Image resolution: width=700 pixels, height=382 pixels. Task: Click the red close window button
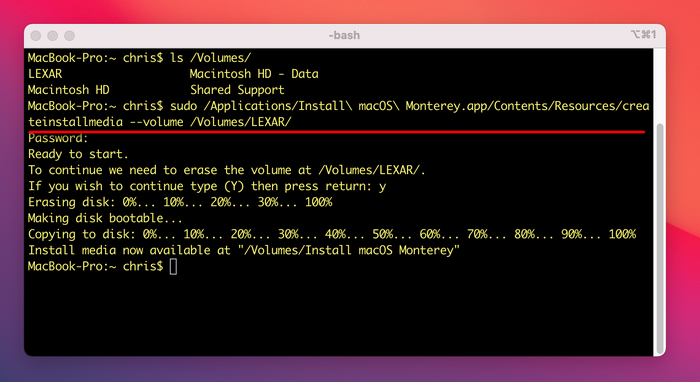[36, 36]
